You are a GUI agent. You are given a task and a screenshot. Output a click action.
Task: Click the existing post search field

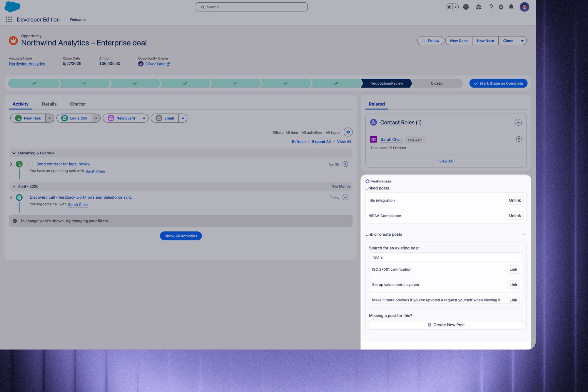(x=446, y=257)
